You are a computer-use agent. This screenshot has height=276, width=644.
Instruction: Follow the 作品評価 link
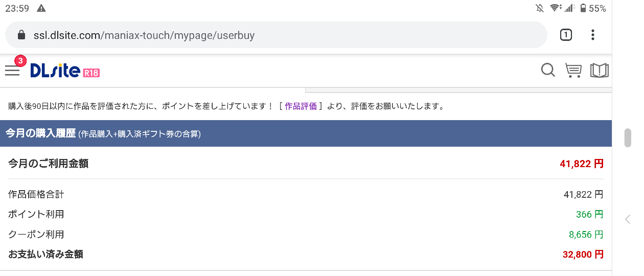[301, 106]
